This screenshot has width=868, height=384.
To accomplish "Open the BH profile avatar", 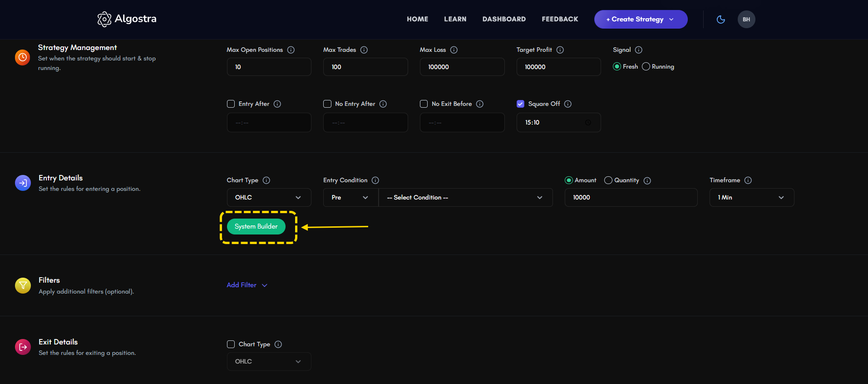I will click(746, 19).
